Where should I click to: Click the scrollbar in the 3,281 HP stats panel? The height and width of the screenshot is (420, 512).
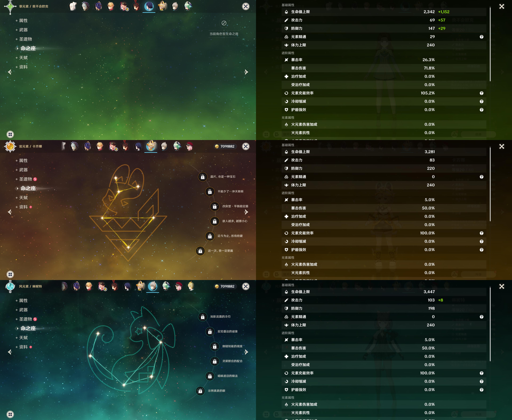click(x=490, y=184)
